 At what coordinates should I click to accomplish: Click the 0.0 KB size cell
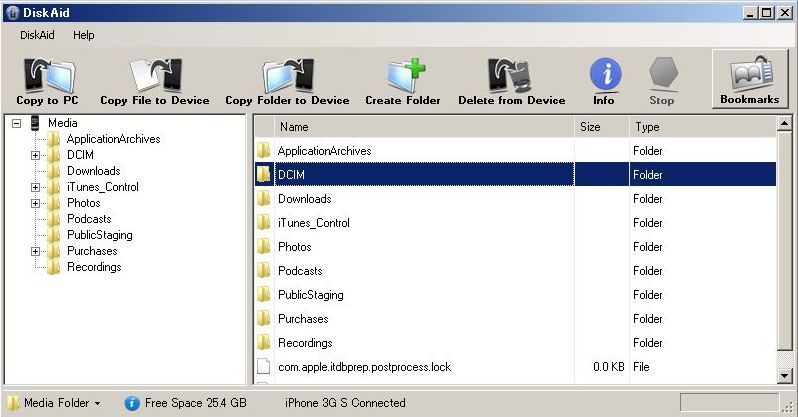pyautogui.click(x=609, y=367)
